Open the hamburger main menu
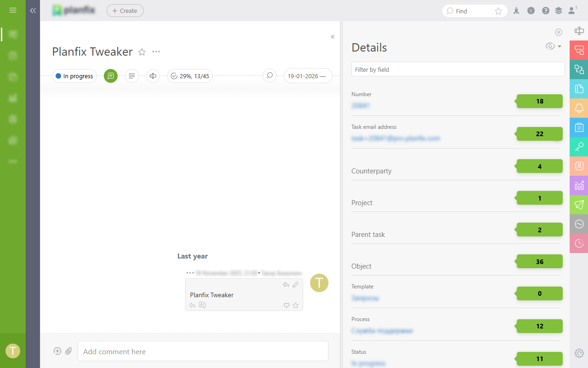The image size is (588, 368). click(13, 10)
